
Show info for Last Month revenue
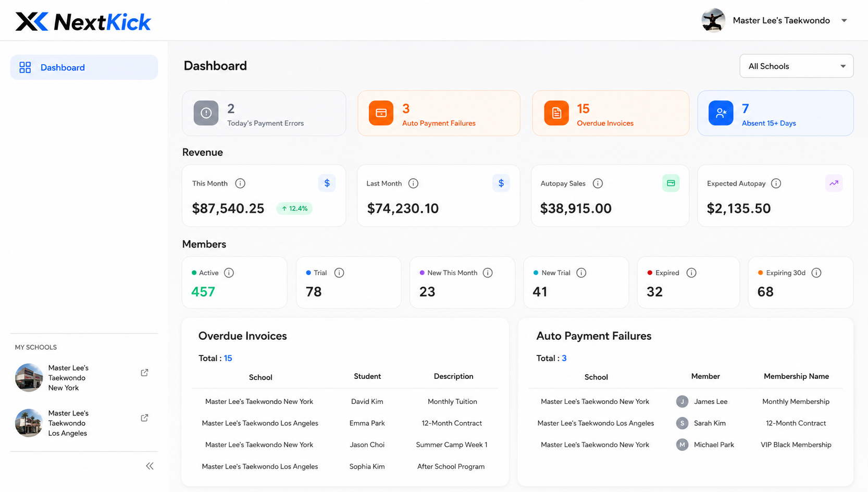click(413, 183)
